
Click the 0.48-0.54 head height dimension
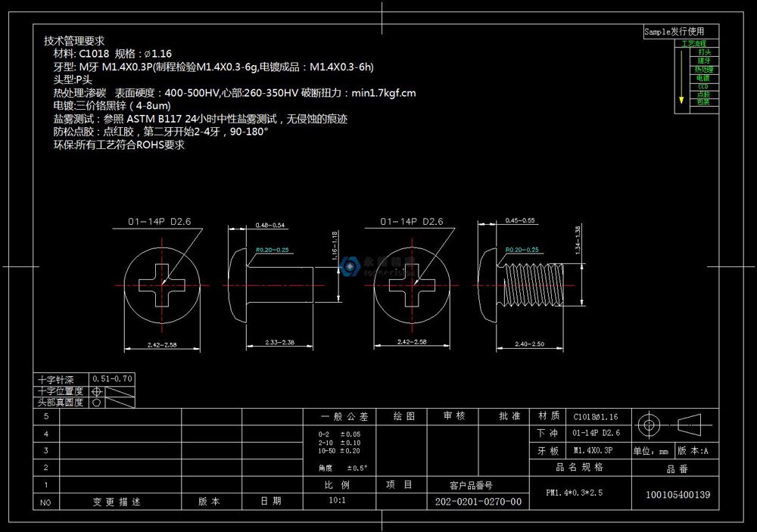[x=270, y=226]
